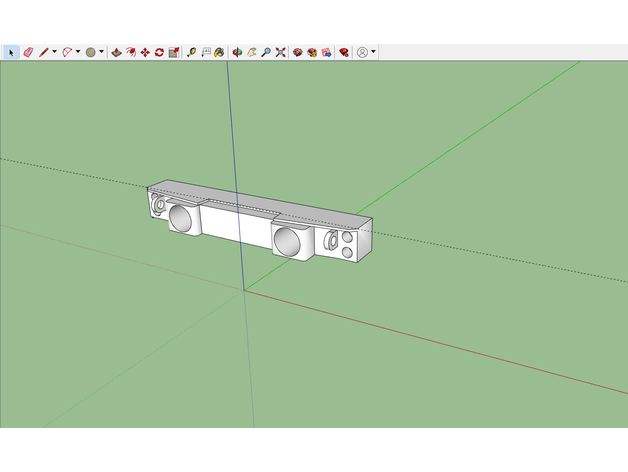Activate the Eraser tool
The height and width of the screenshot is (472, 628).
click(27, 52)
